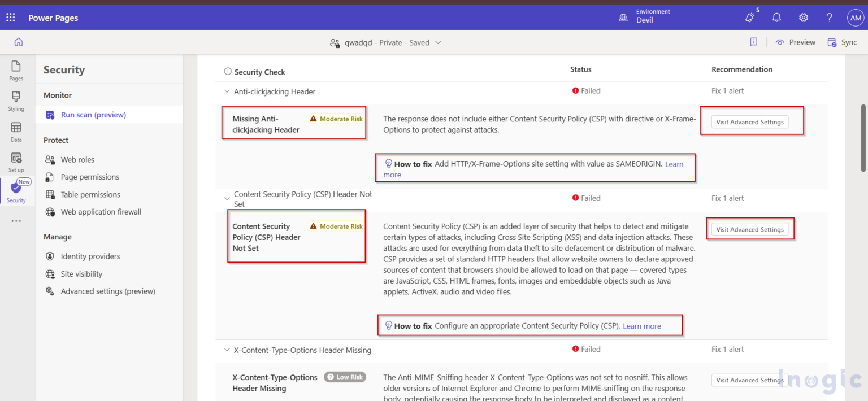
Task: Open the Data workspace icon
Action: [16, 127]
